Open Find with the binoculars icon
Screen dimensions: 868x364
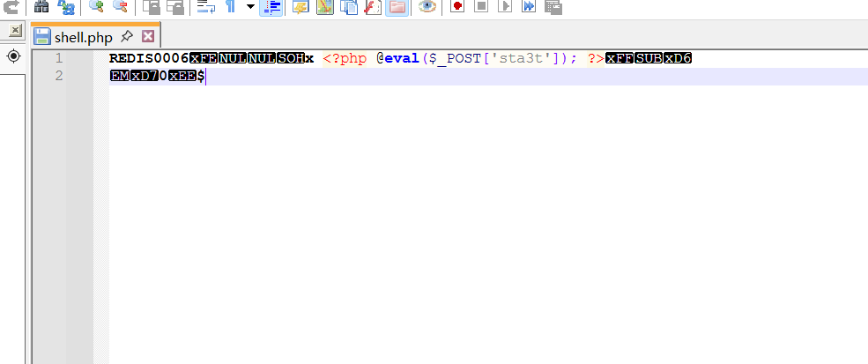click(41, 7)
